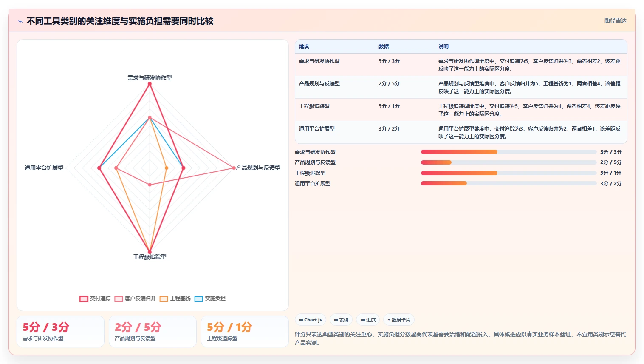644x364 pixels.
Task: Click the 3分 / 2分 progress row value
Action: pos(611,184)
